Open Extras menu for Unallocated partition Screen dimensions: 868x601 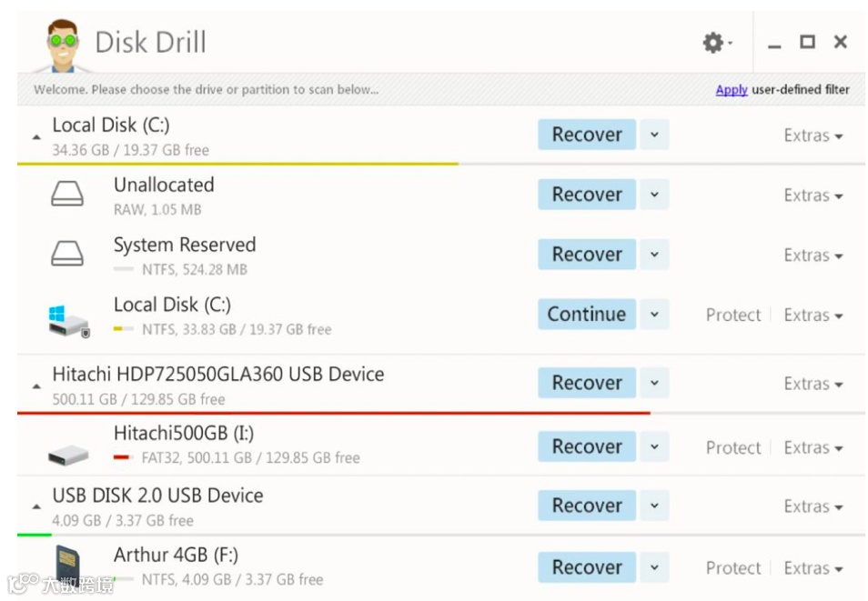(813, 195)
